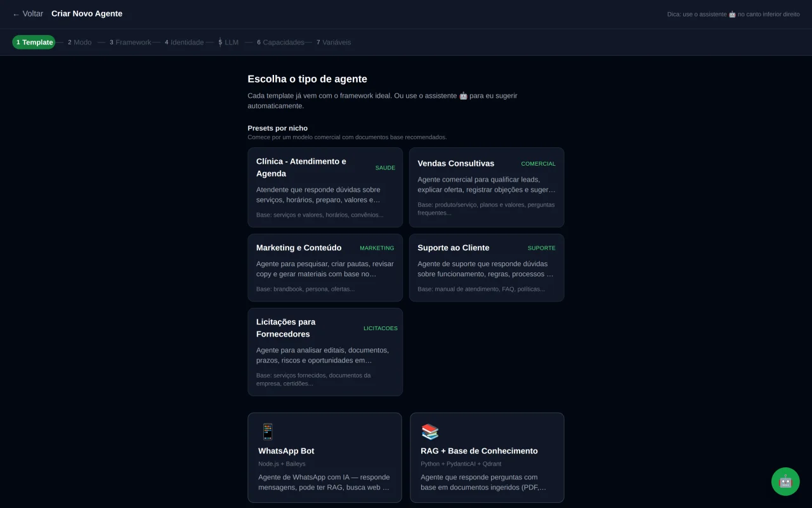Go to step 6 Capacidades
This screenshot has height=508, width=812.
tap(280, 43)
